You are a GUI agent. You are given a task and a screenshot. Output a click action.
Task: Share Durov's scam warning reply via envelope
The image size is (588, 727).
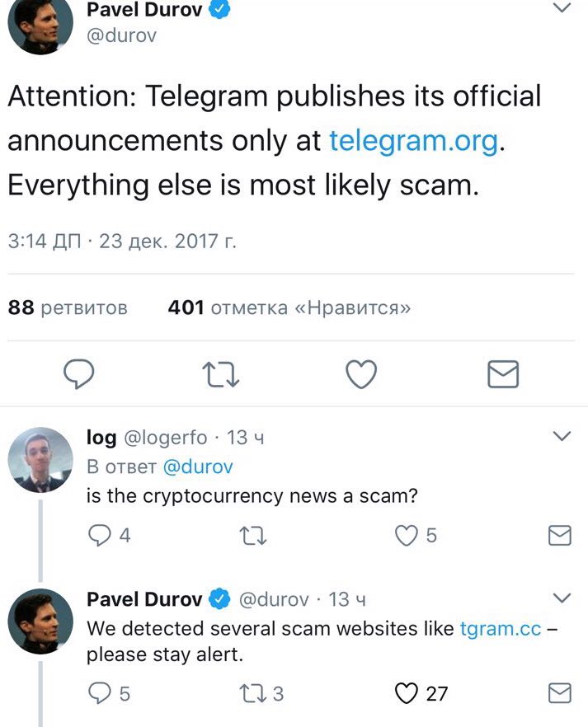560,693
